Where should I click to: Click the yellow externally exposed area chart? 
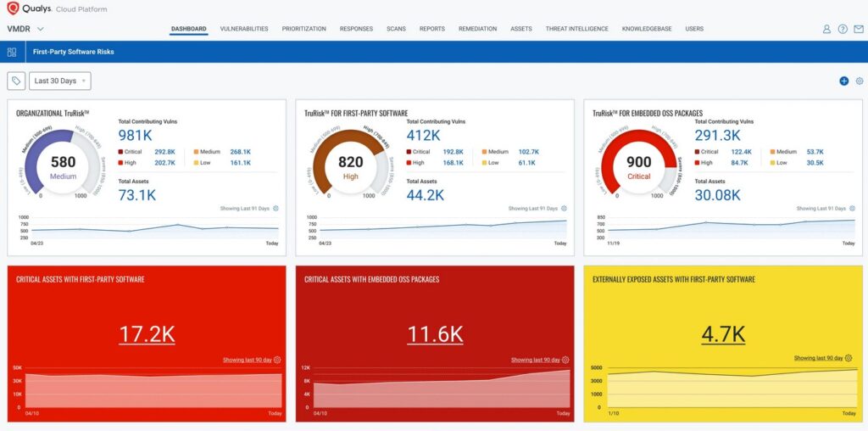(732, 388)
